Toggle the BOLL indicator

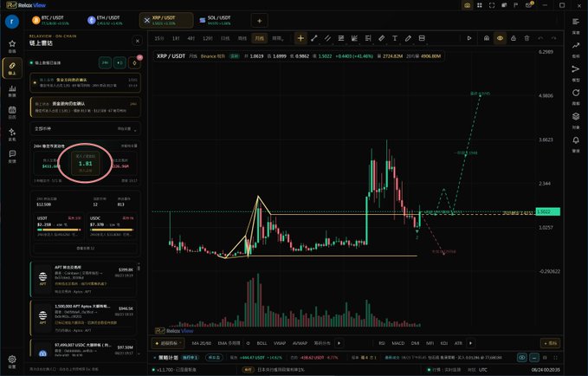pyautogui.click(x=262, y=343)
